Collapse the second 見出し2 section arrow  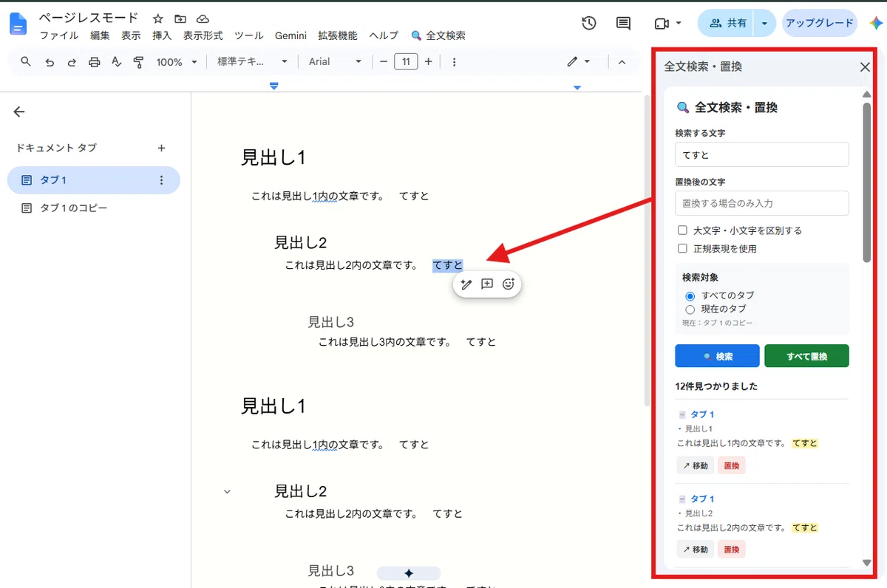click(x=227, y=491)
